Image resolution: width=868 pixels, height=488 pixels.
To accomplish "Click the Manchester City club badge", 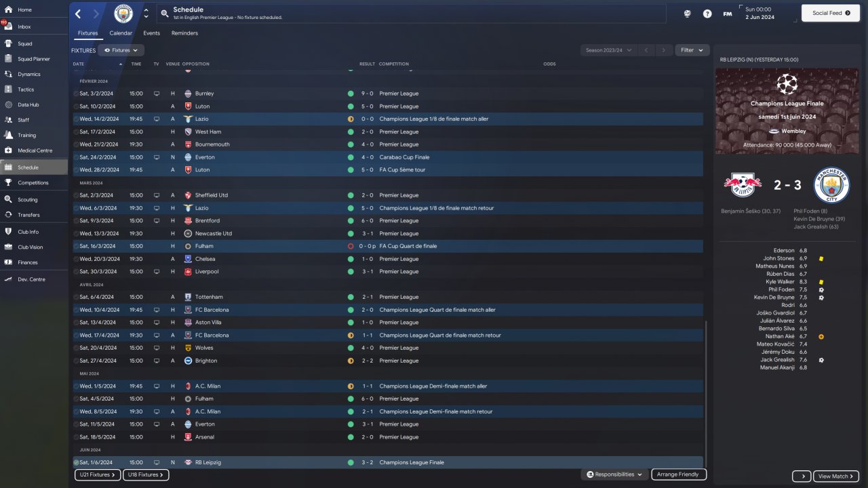I will [123, 14].
